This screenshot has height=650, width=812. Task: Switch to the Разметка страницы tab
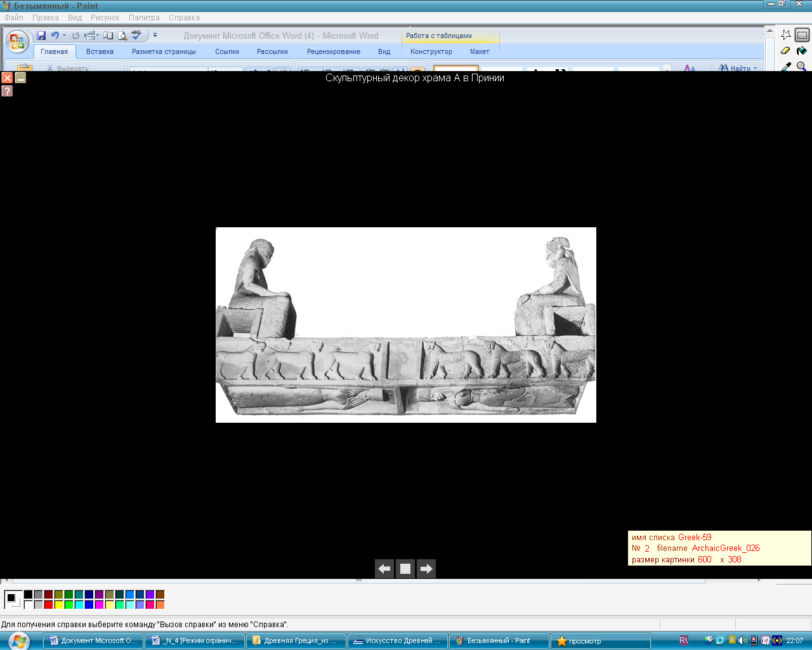[x=164, y=52]
